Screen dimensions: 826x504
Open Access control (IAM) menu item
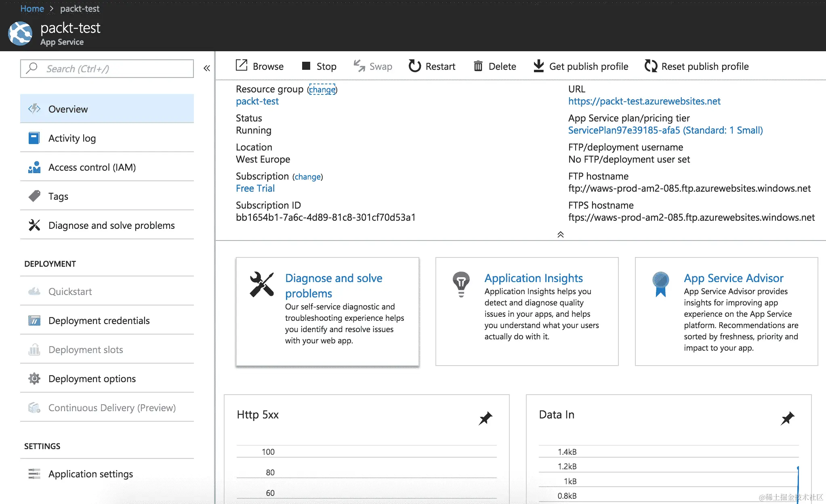(92, 167)
